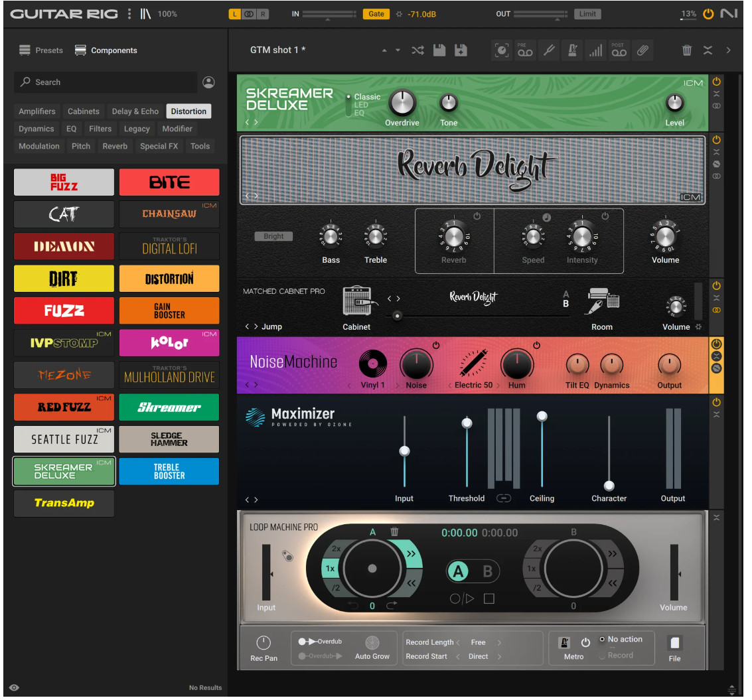Image resolution: width=752 pixels, height=700 pixels.
Task: Click the PRE tape recorder icon
Action: [x=525, y=50]
